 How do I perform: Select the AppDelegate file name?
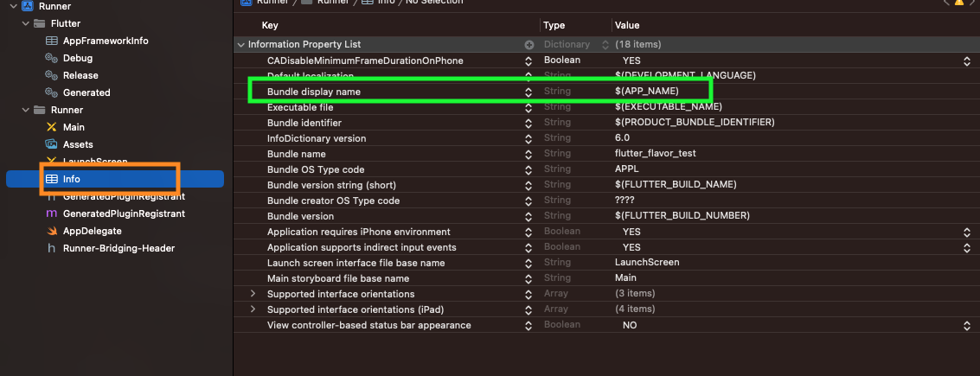[91, 231]
